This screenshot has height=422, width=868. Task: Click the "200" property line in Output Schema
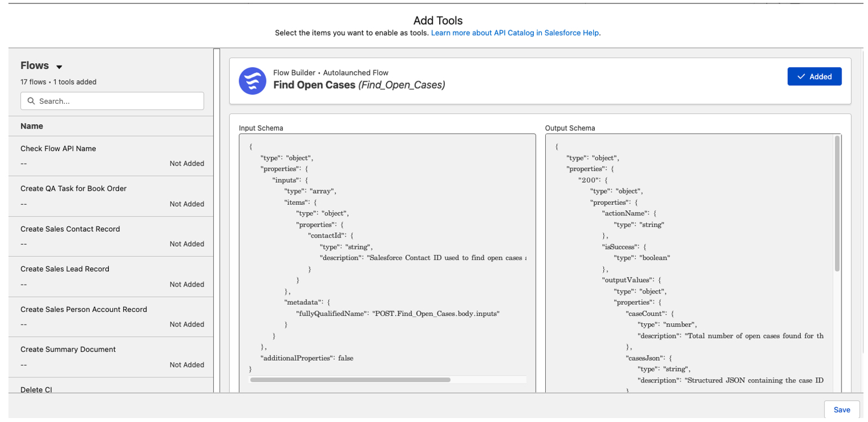click(x=593, y=180)
